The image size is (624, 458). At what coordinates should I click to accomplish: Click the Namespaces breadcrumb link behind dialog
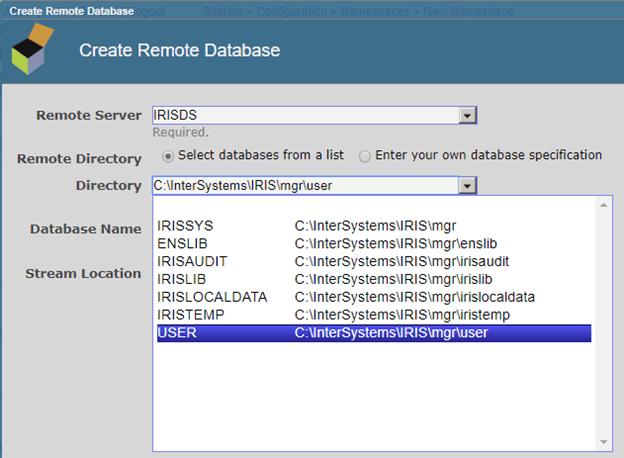(375, 12)
